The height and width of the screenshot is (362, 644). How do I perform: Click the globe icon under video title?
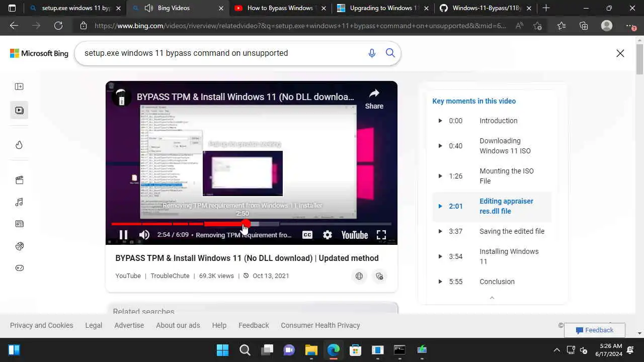coord(359,276)
